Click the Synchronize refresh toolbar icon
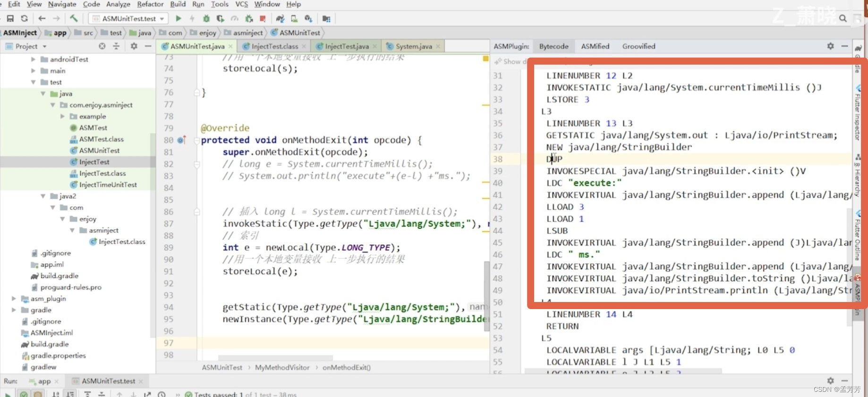Viewport: 868px width, 397px height. click(x=24, y=18)
